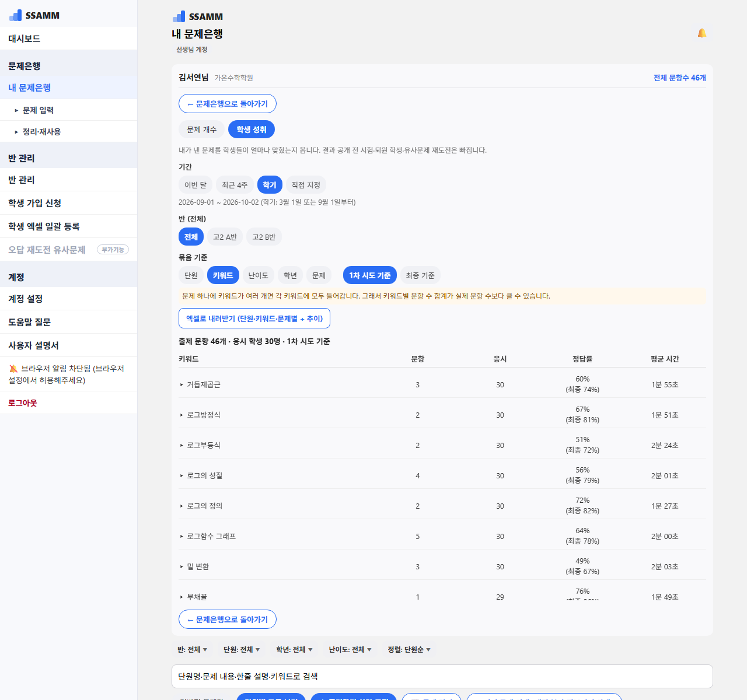The width and height of the screenshot is (747, 700).
Task: Open the 난이도: 전체 filter dropdown
Action: click(x=350, y=650)
